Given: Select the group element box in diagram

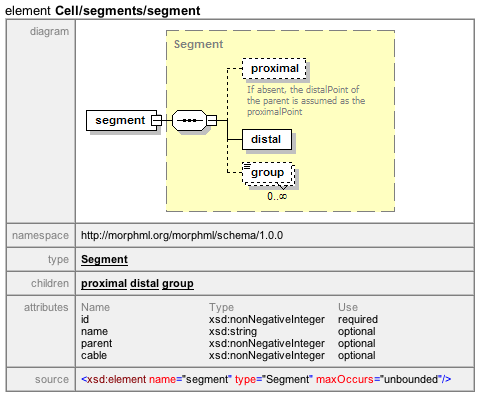Looking at the screenshot, I should (268, 174).
